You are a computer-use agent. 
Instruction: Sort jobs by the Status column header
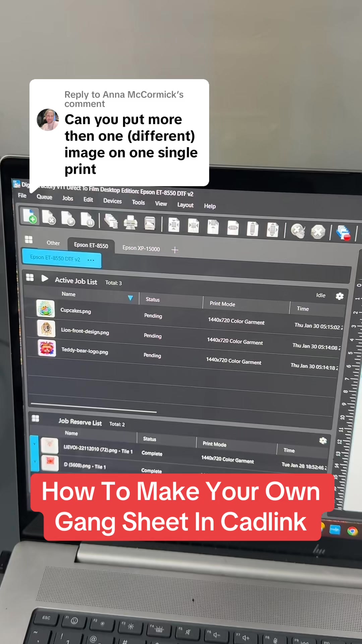point(153,299)
